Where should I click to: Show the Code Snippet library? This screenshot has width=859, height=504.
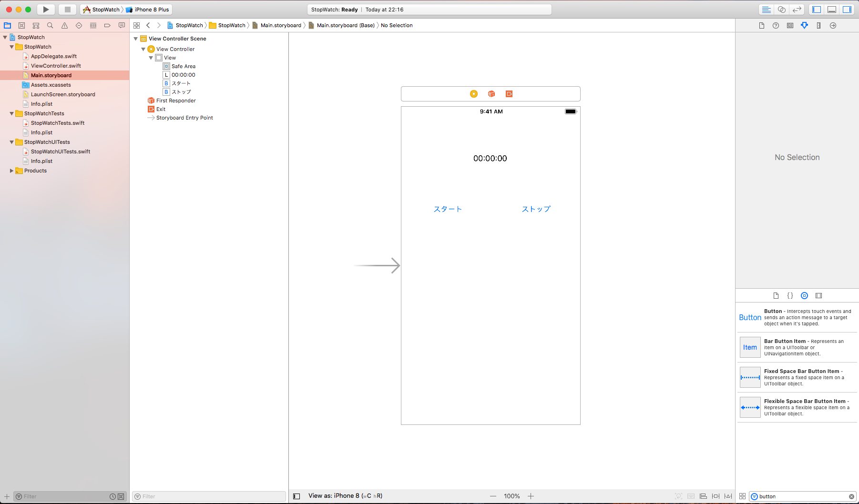[790, 295]
